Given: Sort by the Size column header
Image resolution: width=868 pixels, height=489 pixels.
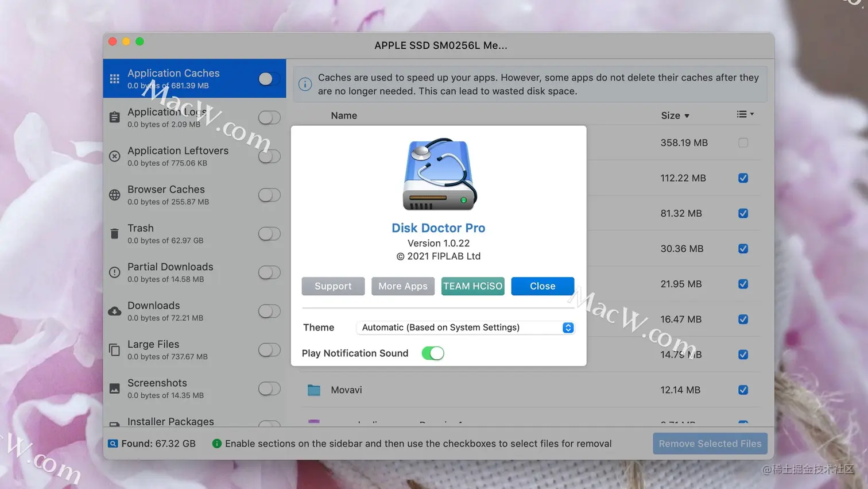Looking at the screenshot, I should click(x=675, y=115).
